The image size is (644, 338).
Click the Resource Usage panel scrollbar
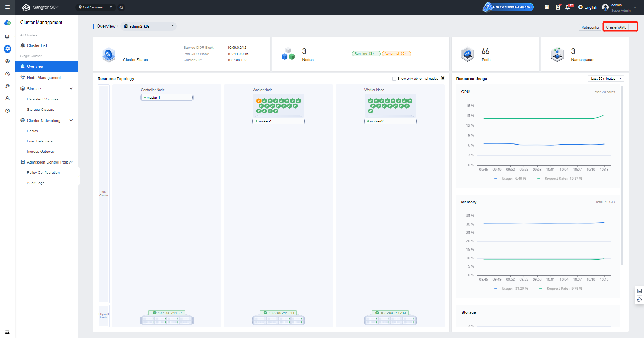tap(622, 175)
